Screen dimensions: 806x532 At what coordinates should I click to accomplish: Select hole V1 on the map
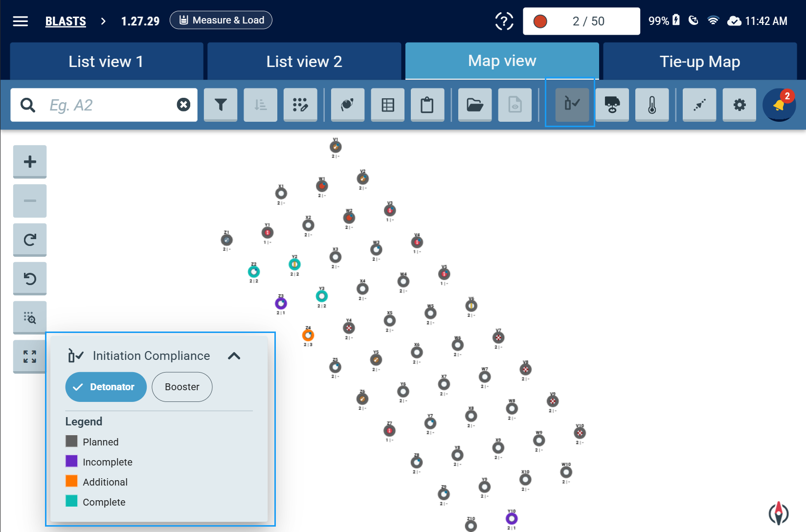(336, 147)
